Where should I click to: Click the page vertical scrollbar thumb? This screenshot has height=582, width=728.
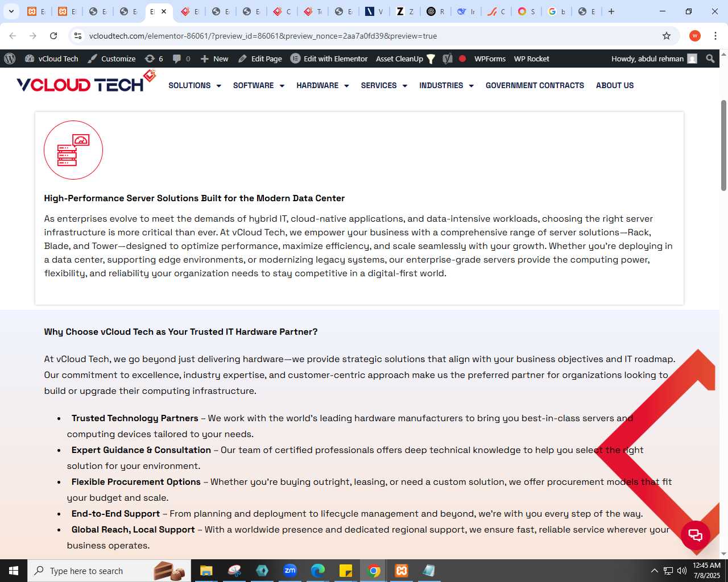coord(723,145)
